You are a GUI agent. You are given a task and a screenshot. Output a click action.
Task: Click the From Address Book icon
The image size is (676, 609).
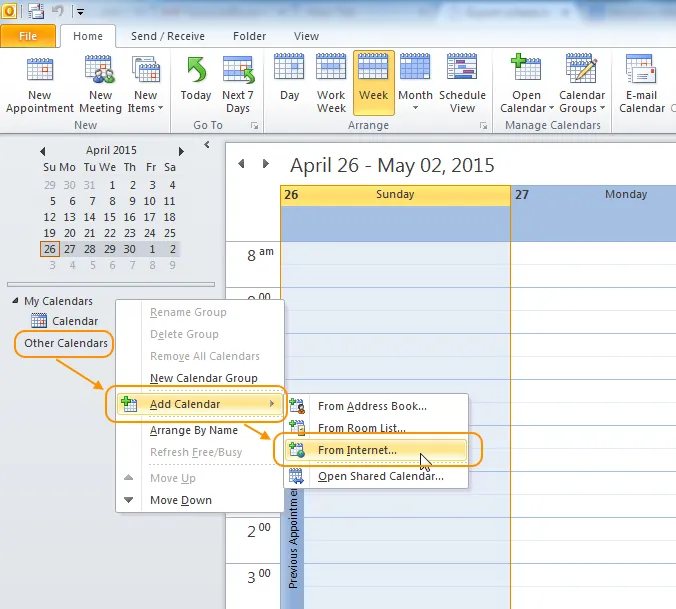tap(297, 406)
